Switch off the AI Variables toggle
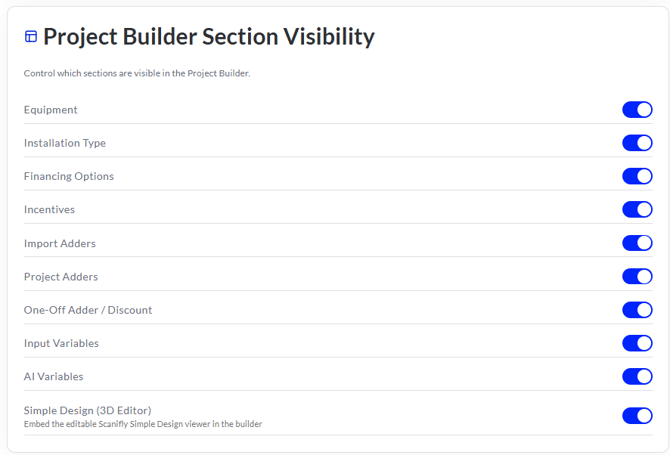The image size is (670, 455). point(637,376)
